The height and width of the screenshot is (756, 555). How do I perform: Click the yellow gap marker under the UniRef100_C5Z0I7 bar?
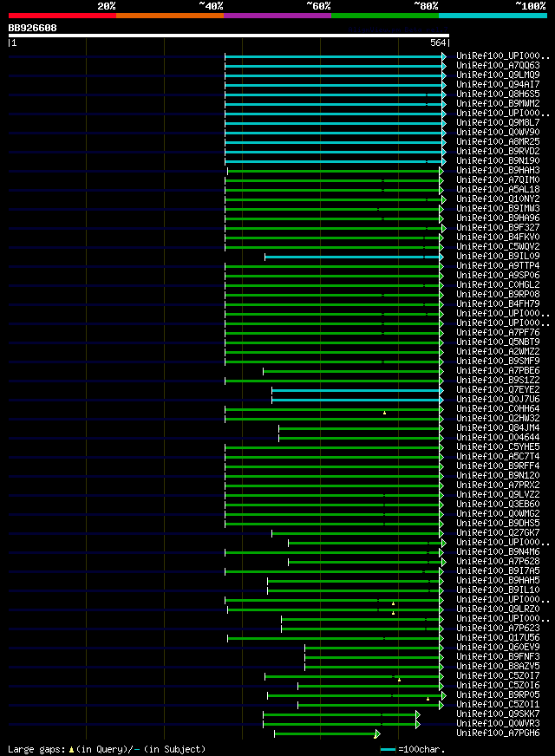click(x=399, y=680)
